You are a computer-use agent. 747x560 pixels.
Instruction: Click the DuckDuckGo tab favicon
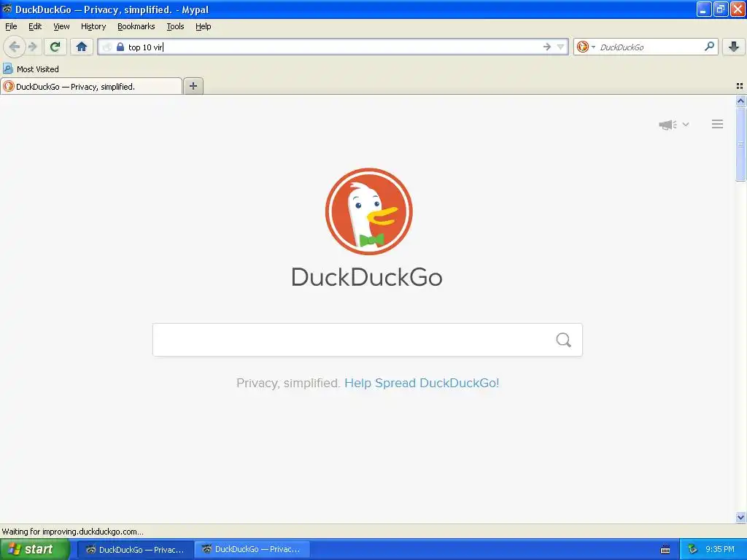coord(9,86)
